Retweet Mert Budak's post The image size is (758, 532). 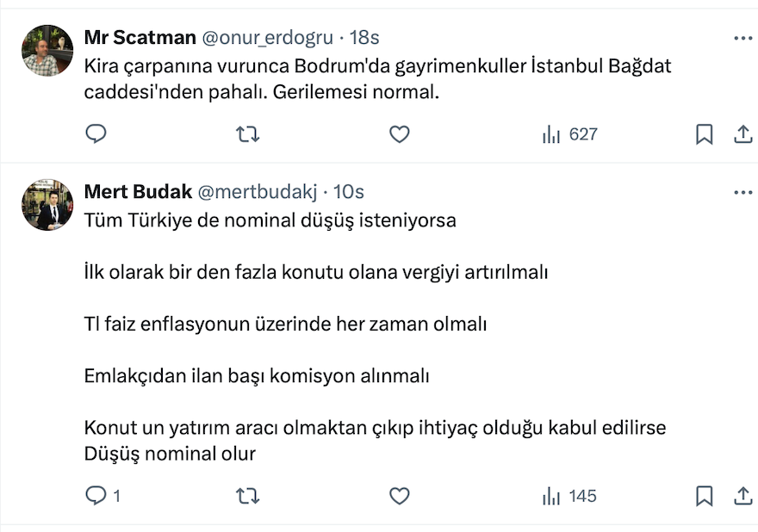click(247, 496)
